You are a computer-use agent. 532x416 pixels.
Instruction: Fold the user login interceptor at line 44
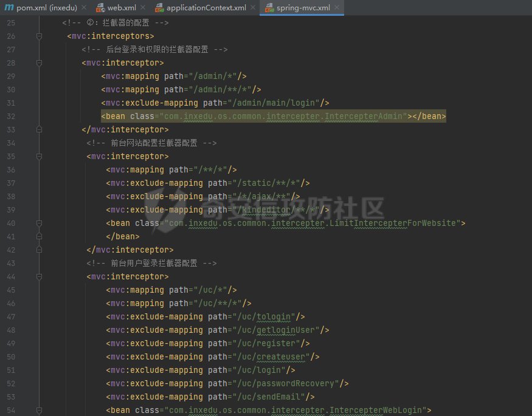click(x=40, y=277)
